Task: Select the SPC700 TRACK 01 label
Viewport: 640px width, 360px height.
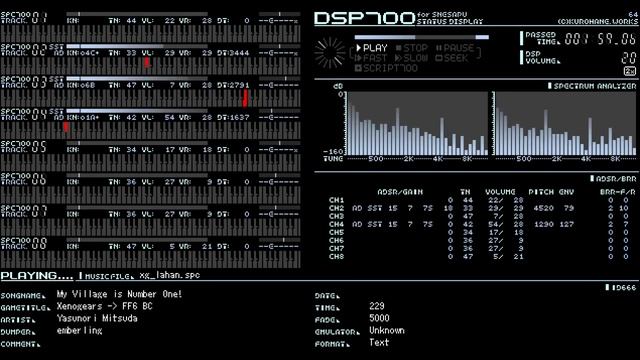Action: (24, 18)
